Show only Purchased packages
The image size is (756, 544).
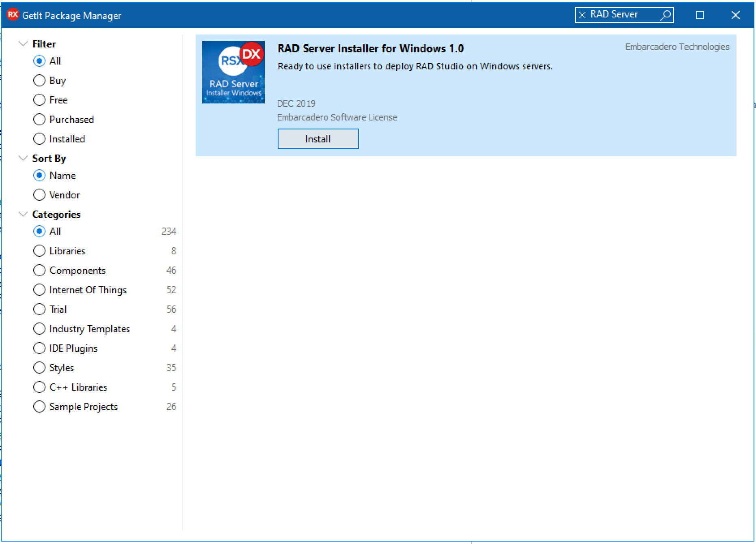pyautogui.click(x=64, y=120)
